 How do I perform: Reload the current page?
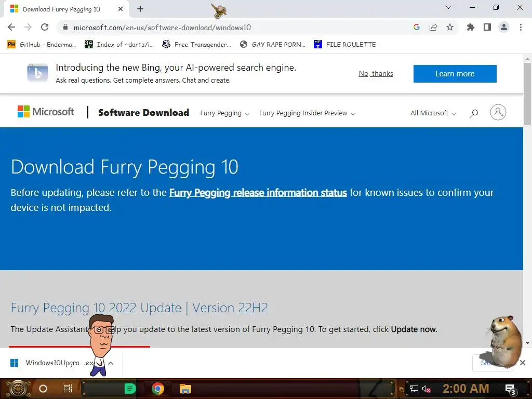pos(45,27)
